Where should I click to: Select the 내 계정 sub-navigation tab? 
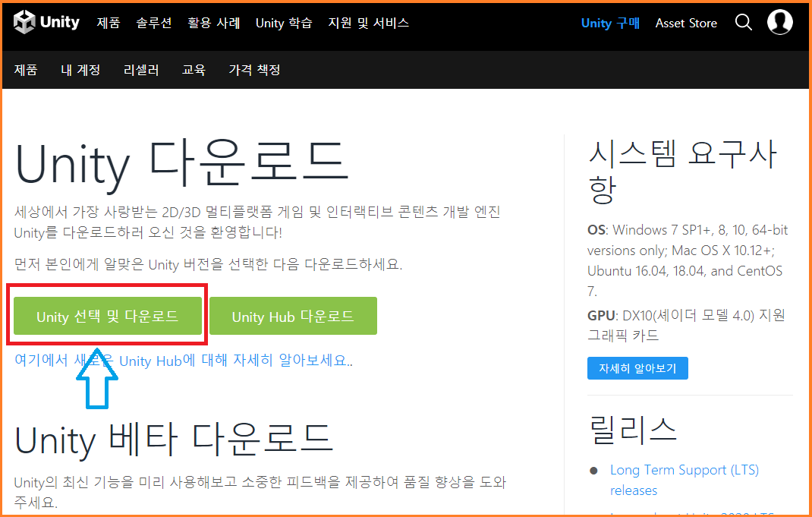pos(80,69)
